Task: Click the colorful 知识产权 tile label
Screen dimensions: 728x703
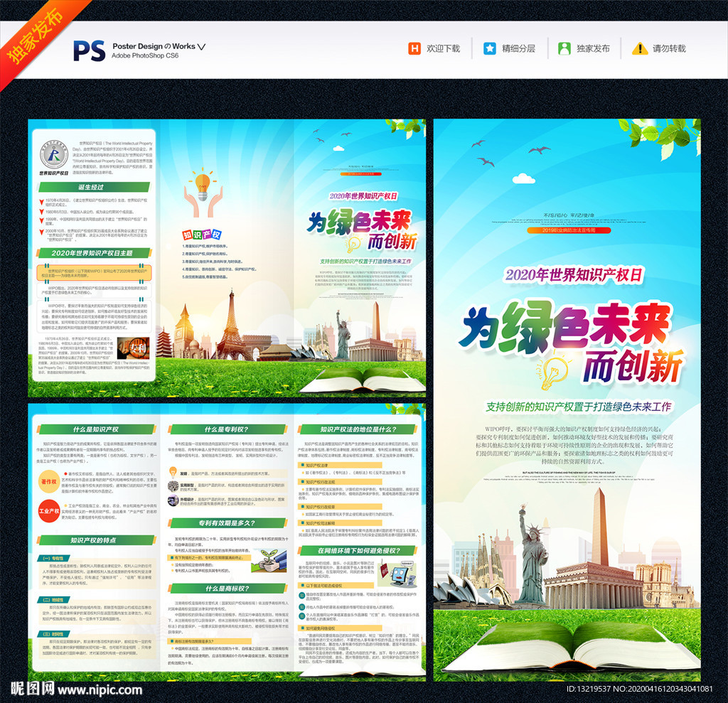Action: (202, 235)
